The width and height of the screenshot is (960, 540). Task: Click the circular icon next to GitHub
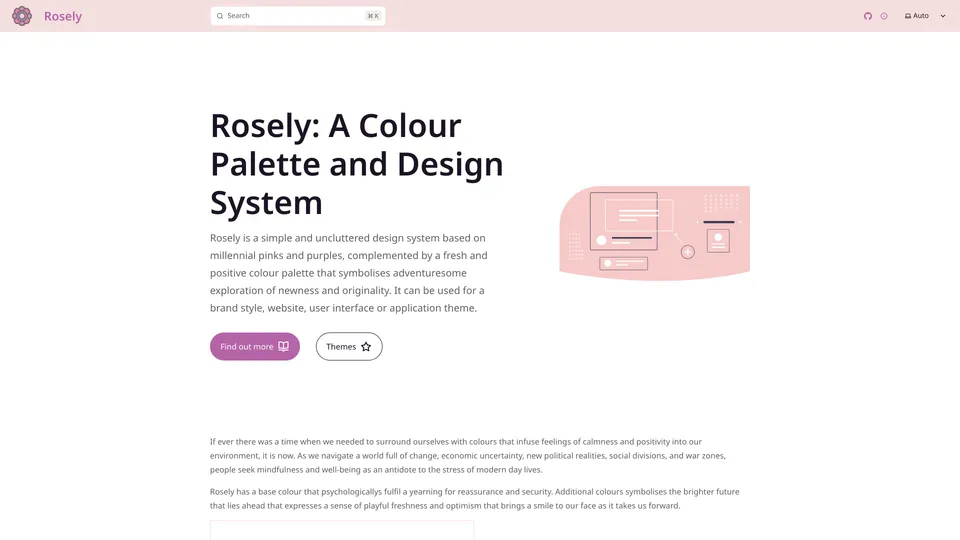point(884,16)
